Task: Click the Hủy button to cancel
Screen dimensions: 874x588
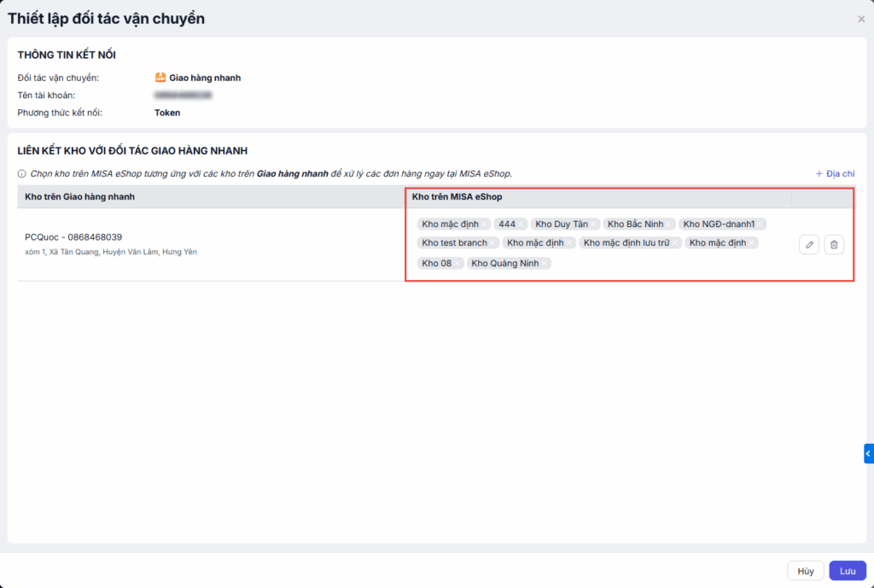Action: tap(806, 571)
